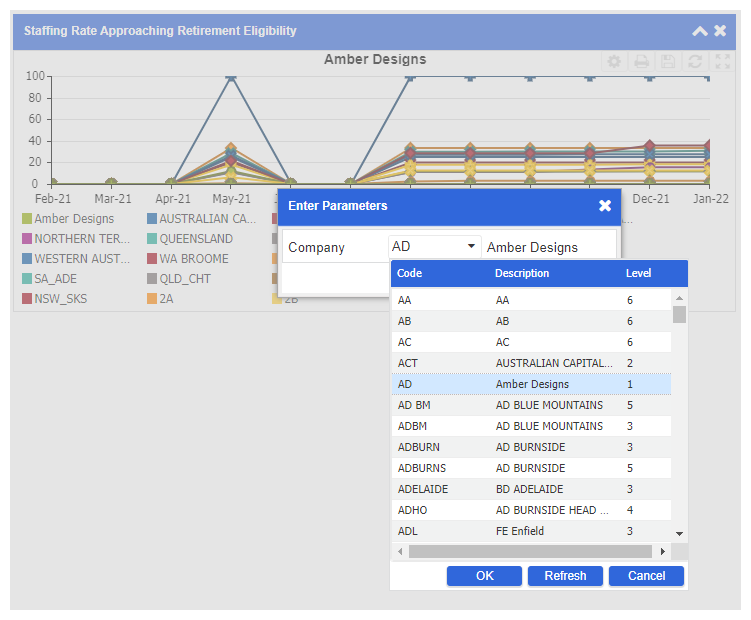The width and height of the screenshot is (751, 620).
Task: Collapse the Staffing Rate panel with the chevron
Action: pos(700,31)
